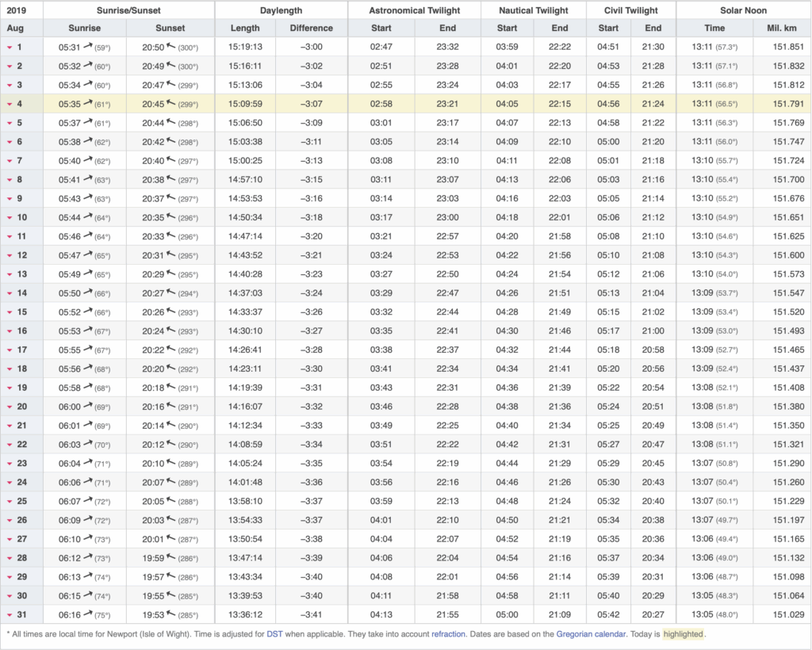Select distance value 151.029

pos(788,615)
